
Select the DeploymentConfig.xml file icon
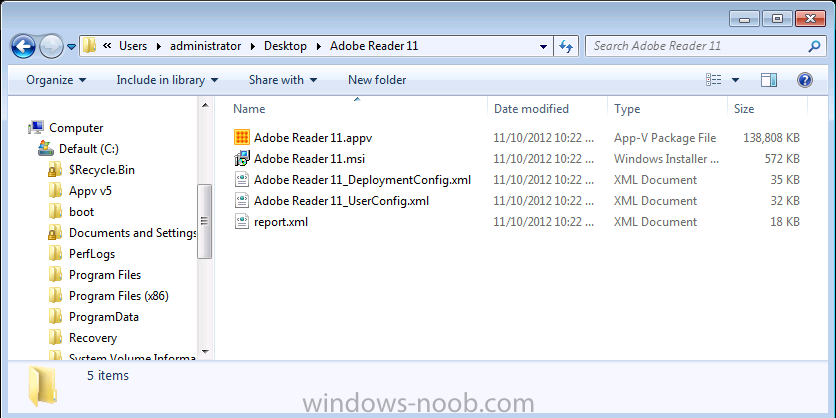[x=242, y=180]
